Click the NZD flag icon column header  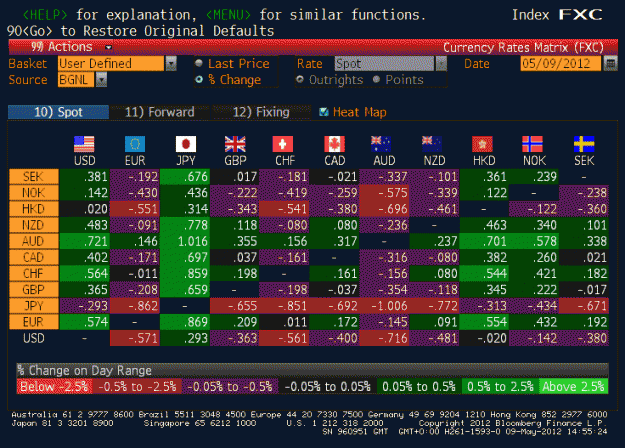click(432, 144)
